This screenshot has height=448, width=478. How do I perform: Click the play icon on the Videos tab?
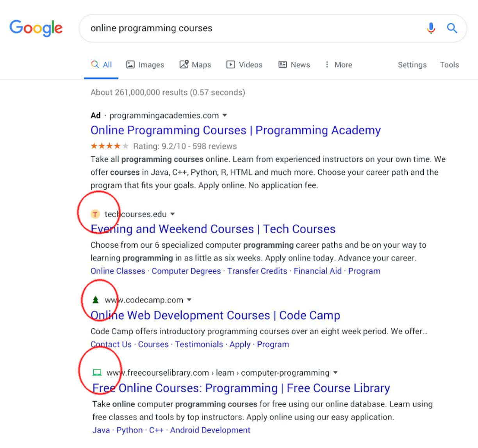(231, 64)
